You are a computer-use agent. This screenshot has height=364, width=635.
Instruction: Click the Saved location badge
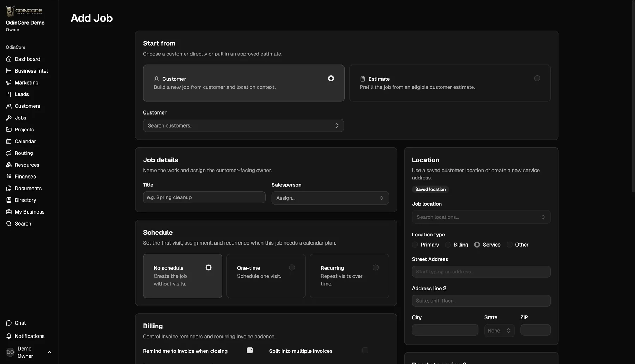430,189
